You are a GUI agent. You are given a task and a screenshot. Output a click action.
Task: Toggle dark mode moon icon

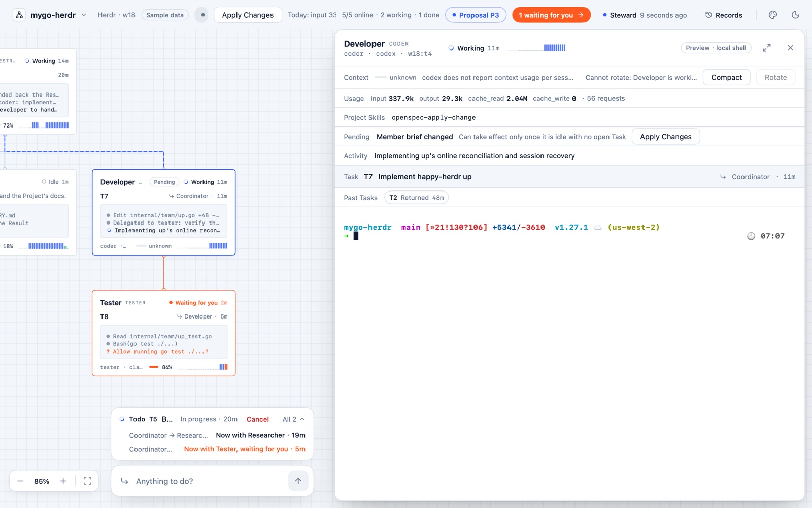[795, 15]
